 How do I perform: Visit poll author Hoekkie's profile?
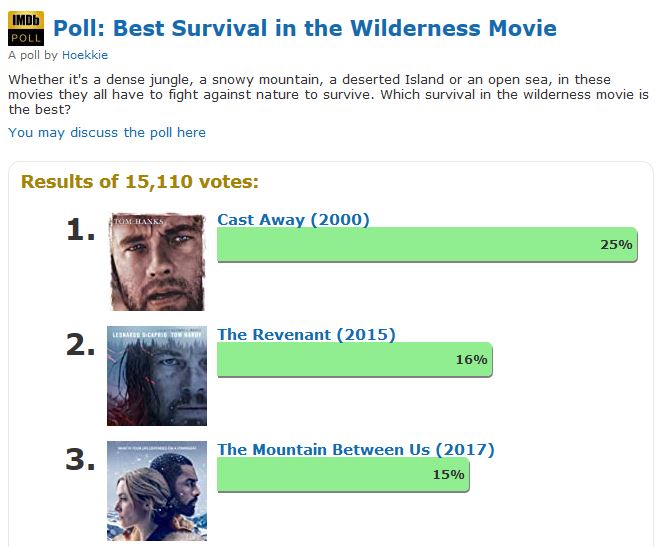pyautogui.click(x=85, y=55)
